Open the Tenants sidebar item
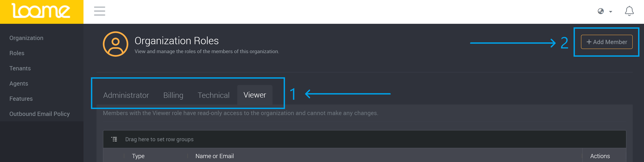This screenshot has height=162, width=644. (20, 68)
